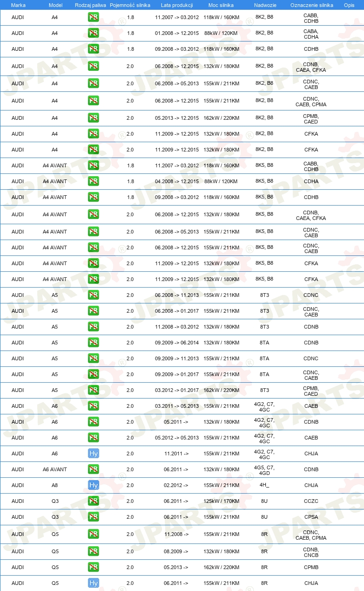Click the petrol icon in the Q5 CPMB row
Image resolution: width=364 pixels, height=591 pixels.
pos(94,567)
